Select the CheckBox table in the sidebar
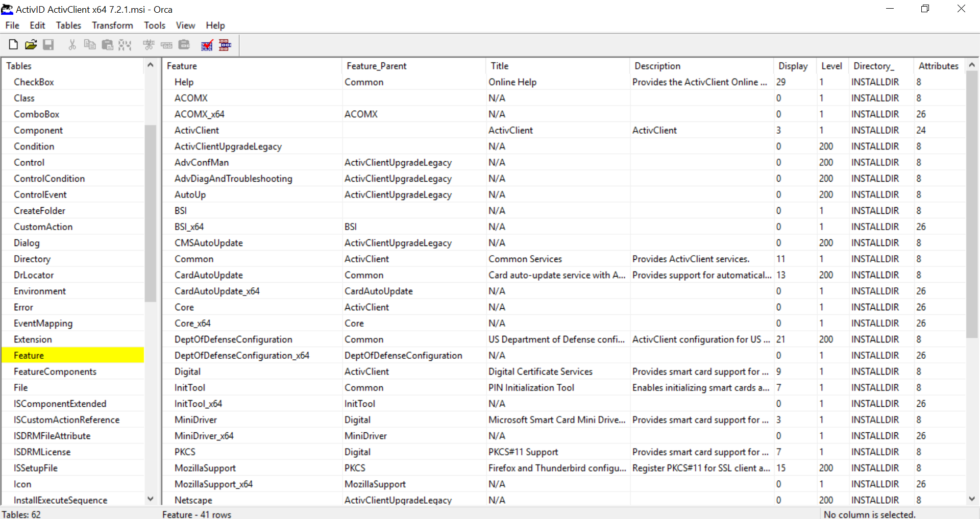This screenshot has width=980, height=519. (34, 82)
